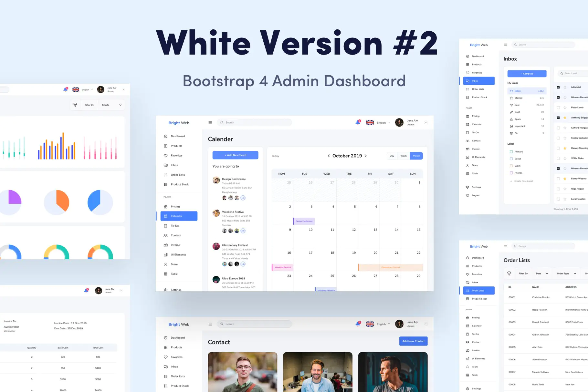Image resolution: width=588 pixels, height=392 pixels.
Task: Click glasses man contact photo in Contact window
Action: [243, 372]
